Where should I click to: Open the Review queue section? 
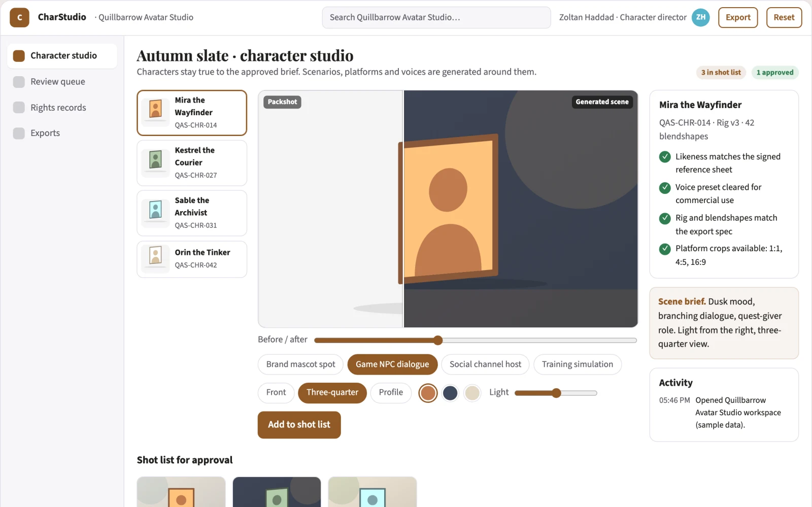click(62, 82)
